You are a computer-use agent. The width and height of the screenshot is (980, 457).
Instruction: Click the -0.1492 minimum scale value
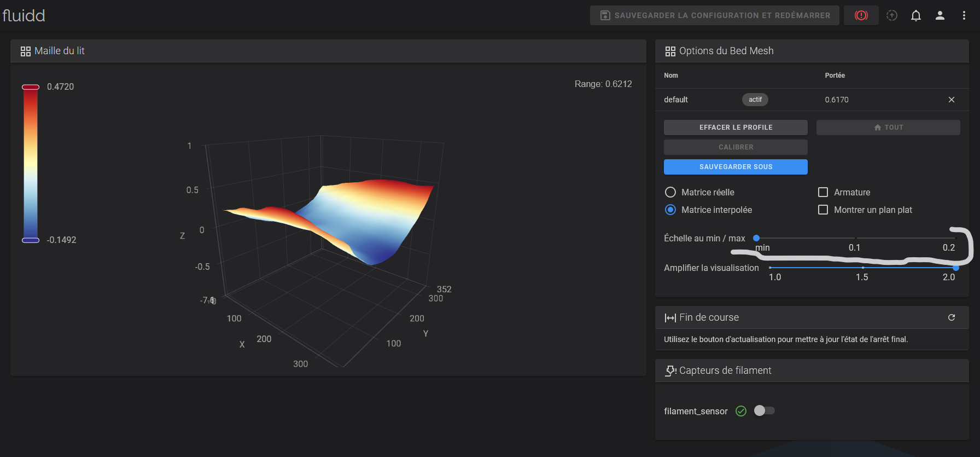click(x=61, y=240)
